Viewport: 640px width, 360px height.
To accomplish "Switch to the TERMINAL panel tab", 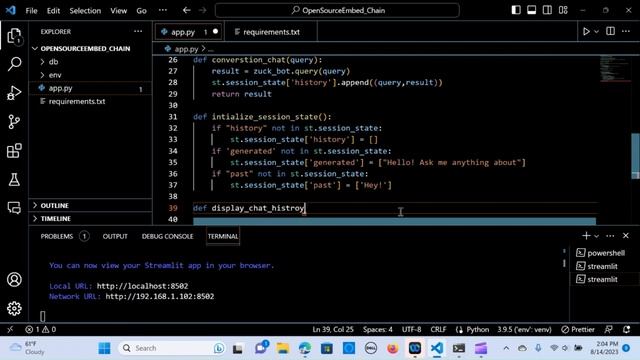I will (x=223, y=236).
